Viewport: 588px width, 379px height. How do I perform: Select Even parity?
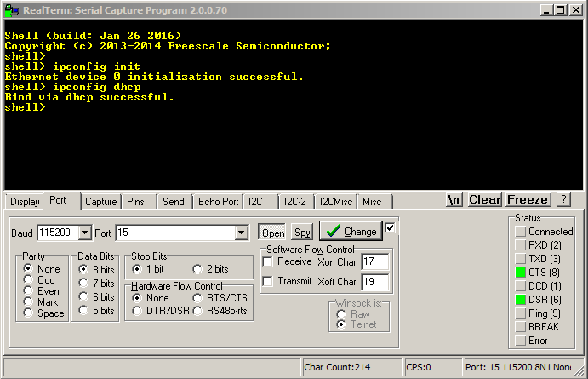[28, 290]
